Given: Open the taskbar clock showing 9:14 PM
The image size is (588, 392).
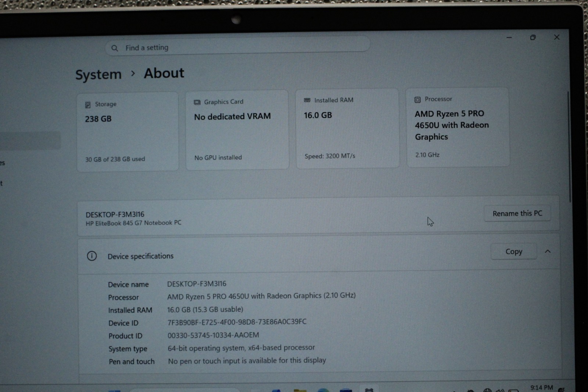Looking at the screenshot, I should pyautogui.click(x=541, y=388).
